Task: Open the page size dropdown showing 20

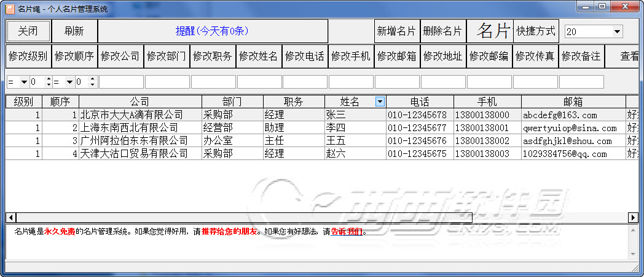Action: (617, 31)
